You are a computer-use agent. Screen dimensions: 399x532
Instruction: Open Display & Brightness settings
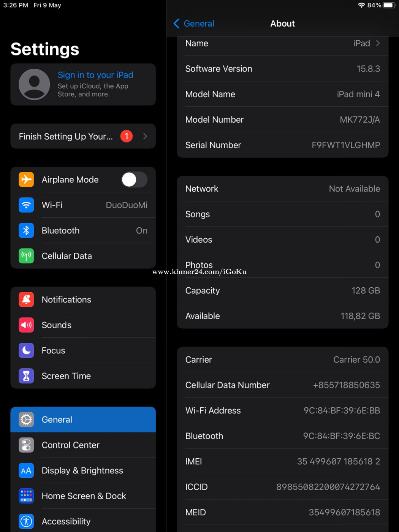tap(83, 470)
